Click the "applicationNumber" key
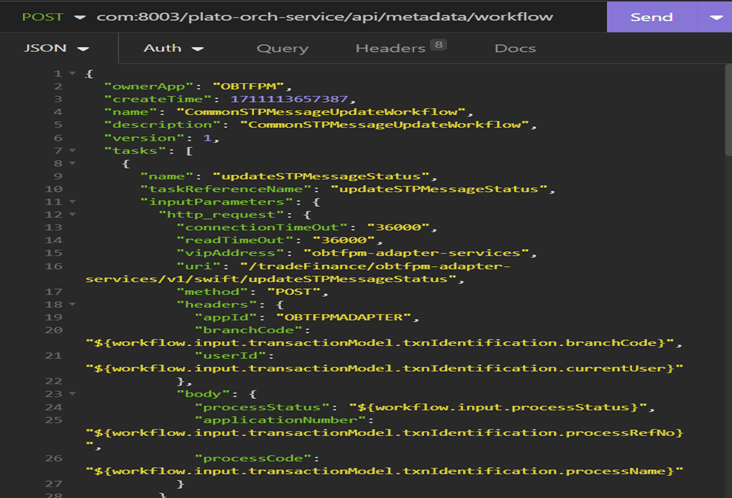Image resolution: width=732 pixels, height=498 pixels. pos(281,420)
